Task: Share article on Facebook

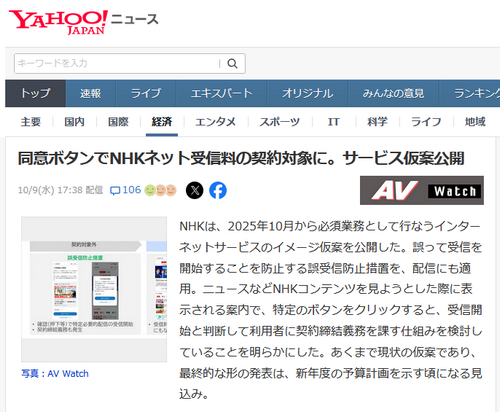Action: coord(218,190)
